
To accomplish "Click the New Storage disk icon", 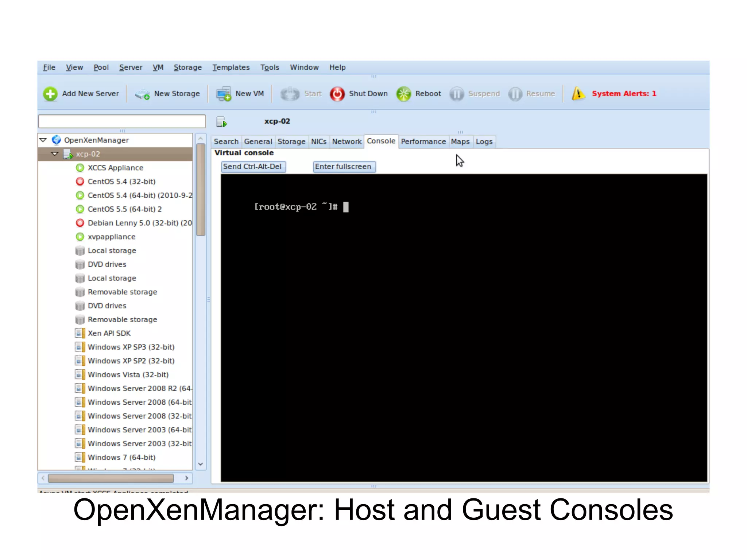I will [143, 94].
